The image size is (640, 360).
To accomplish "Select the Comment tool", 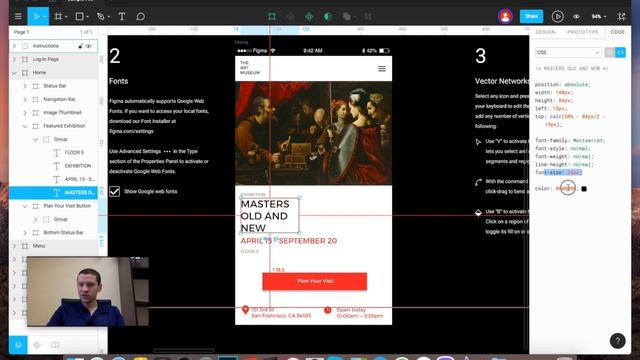I will coord(141,16).
